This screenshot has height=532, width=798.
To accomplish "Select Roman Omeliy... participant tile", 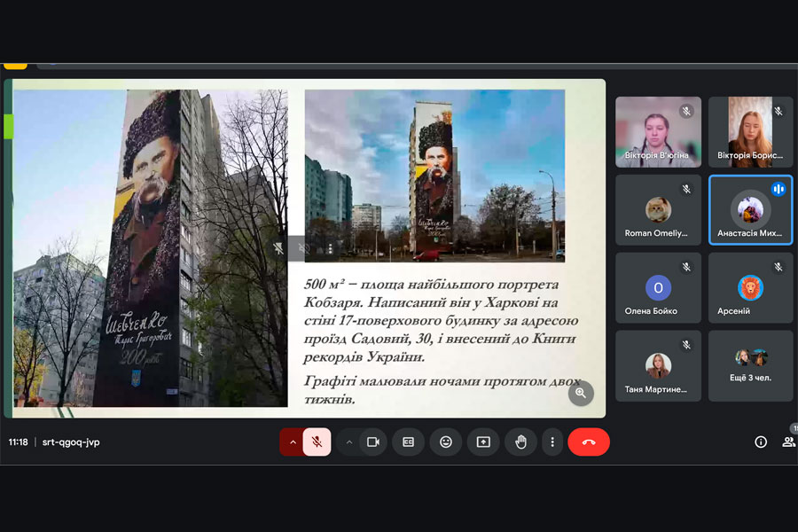I will click(x=658, y=210).
